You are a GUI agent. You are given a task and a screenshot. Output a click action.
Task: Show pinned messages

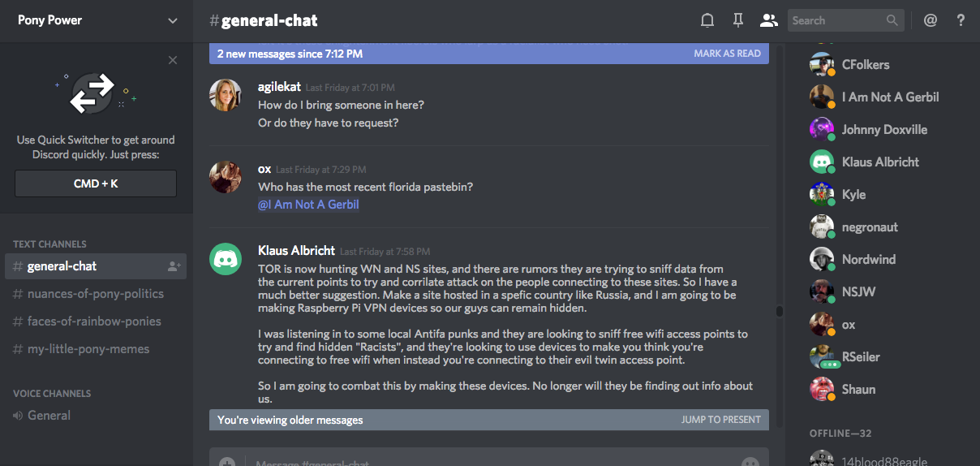(737, 20)
